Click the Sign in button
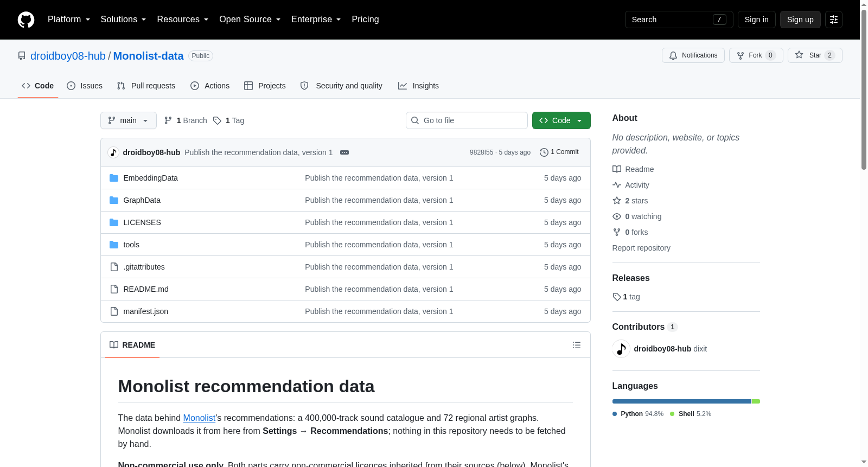Viewport: 868px width, 467px height. pos(757,20)
